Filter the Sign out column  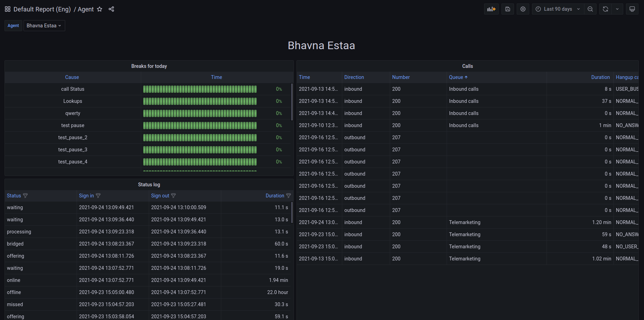(x=173, y=196)
